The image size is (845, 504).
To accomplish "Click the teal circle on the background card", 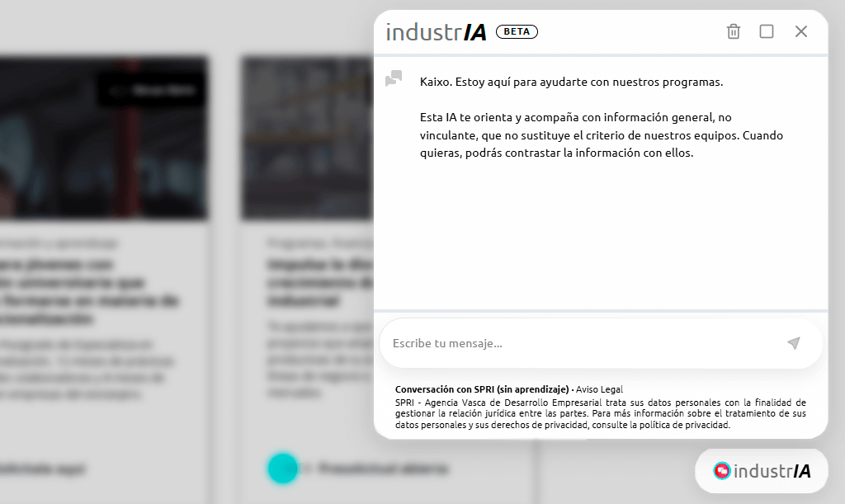I will click(282, 468).
